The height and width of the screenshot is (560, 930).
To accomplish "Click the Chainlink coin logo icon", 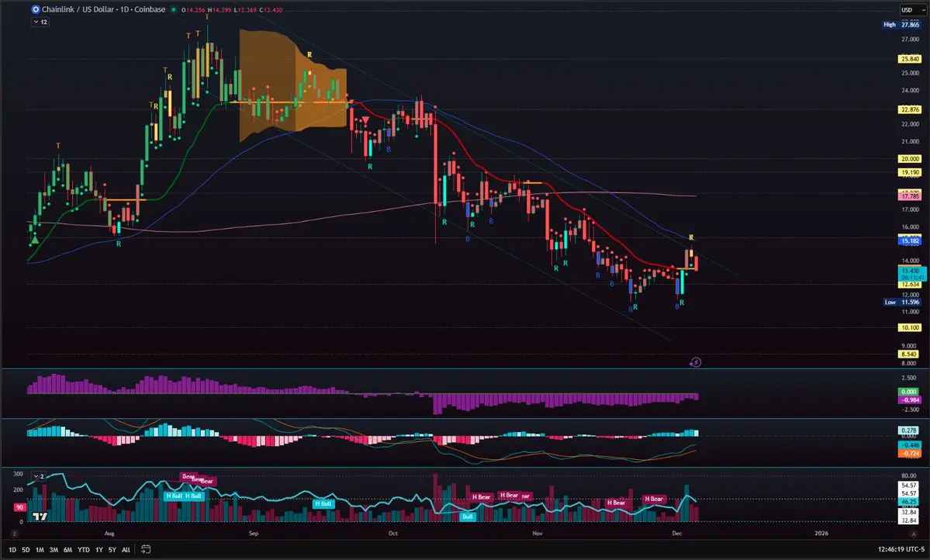I will point(36,9).
